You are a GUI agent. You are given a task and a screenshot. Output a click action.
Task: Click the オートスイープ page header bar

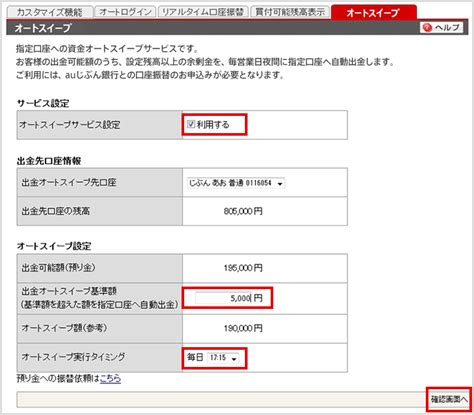237,28
